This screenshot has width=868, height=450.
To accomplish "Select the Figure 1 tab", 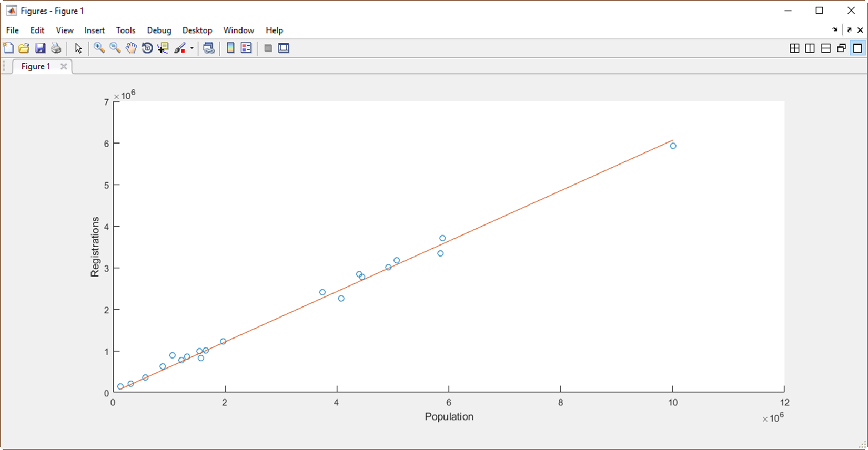I will tap(36, 66).
